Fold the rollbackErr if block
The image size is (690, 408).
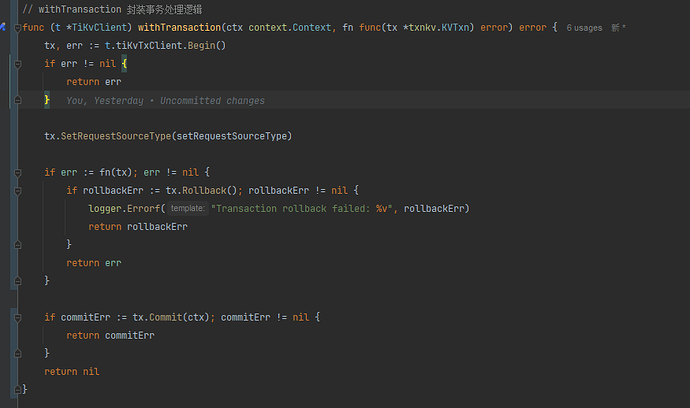[17, 190]
